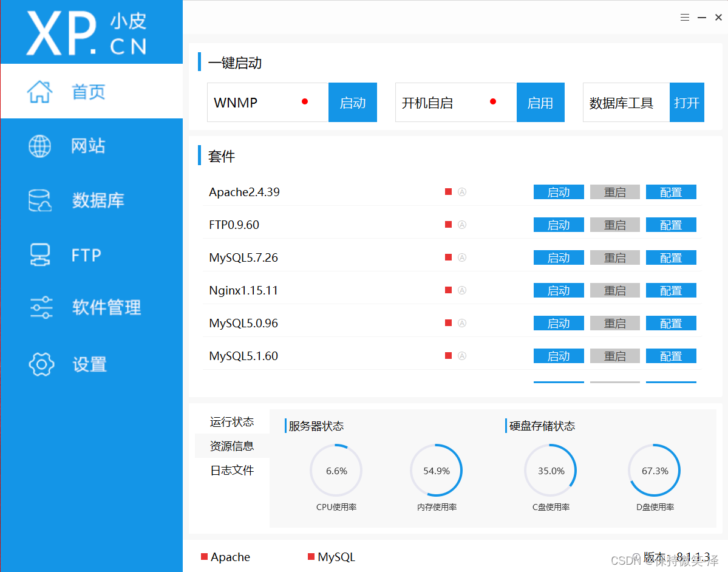Start MySQL5.0.96

559,323
